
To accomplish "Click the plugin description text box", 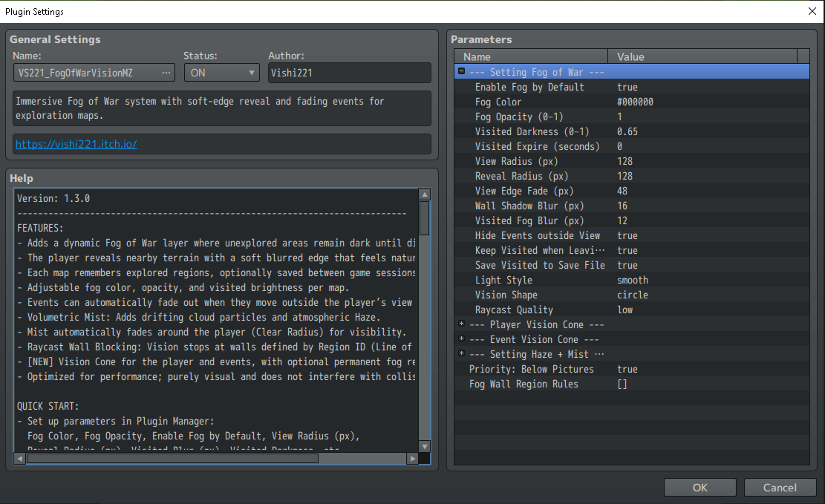I will [222, 108].
